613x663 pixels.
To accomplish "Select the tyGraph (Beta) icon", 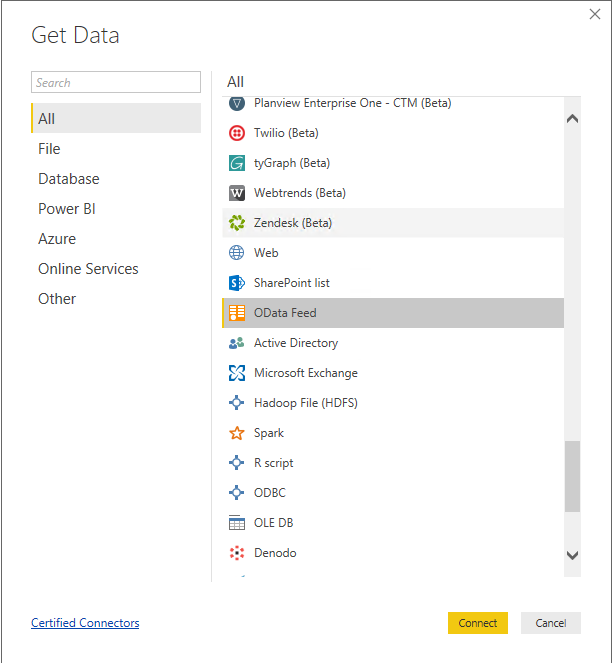I will click(237, 163).
